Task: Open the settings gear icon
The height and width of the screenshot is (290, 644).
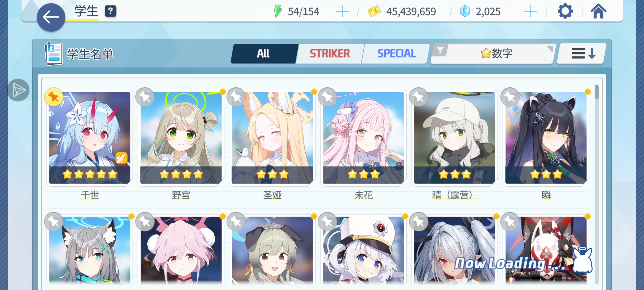Action: tap(565, 11)
